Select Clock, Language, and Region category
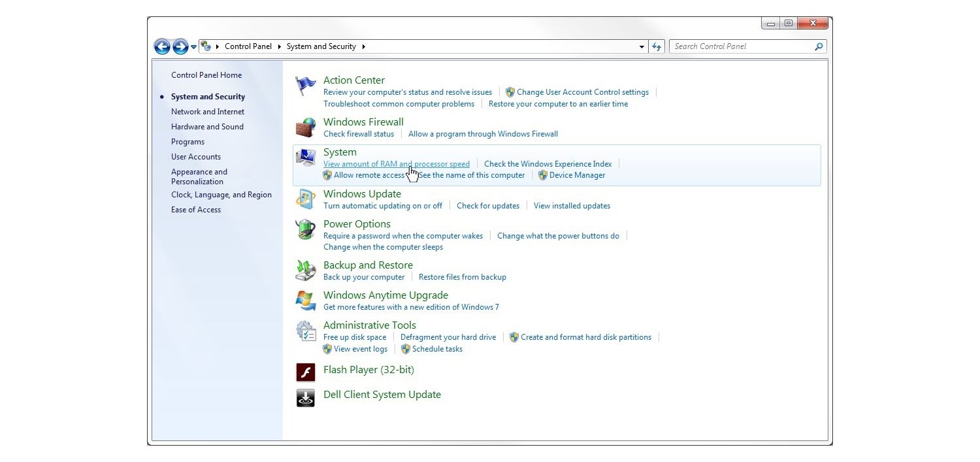980x462 pixels. (221, 195)
